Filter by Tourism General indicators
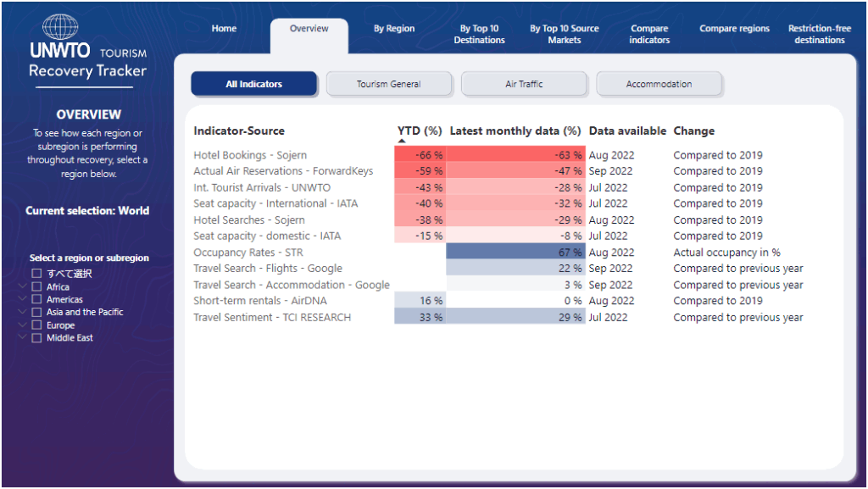This screenshot has height=489, width=868. pyautogui.click(x=388, y=84)
